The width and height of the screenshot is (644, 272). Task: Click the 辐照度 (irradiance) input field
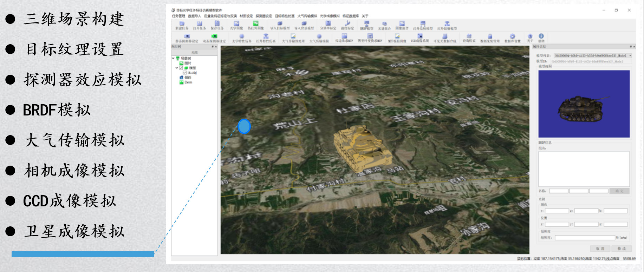click(x=585, y=238)
